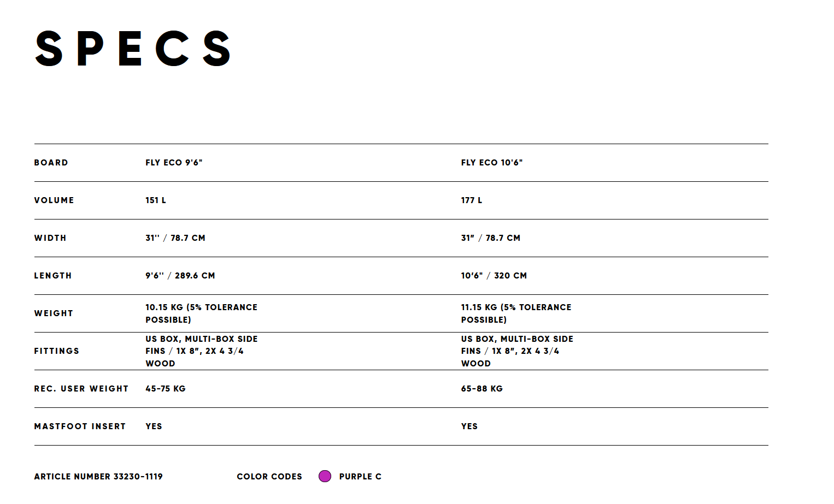The image size is (834, 504).
Task: Click the 9'6'' / 289.6 CM length value
Action: [x=180, y=276]
